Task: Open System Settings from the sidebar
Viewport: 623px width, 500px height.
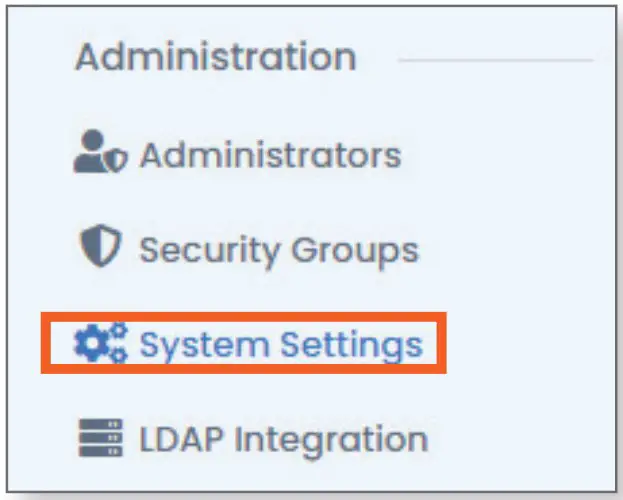Action: pyautogui.click(x=280, y=345)
